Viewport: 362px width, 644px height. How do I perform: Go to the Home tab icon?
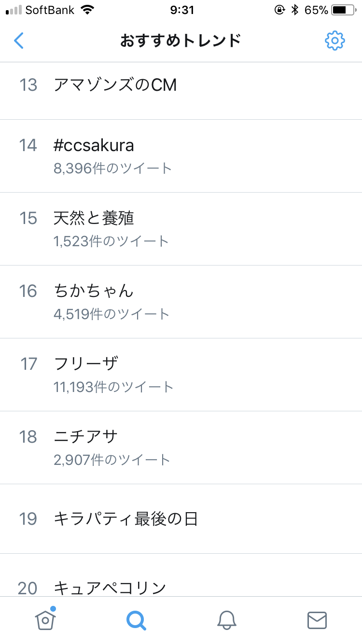(45, 619)
